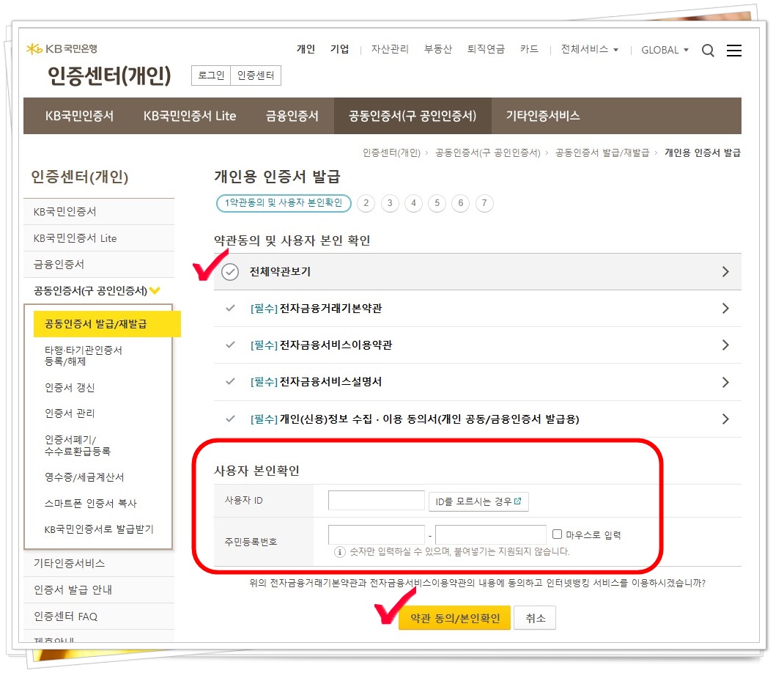Open the search magnifier icon
Viewport: 784px width, 673px height.
tap(708, 50)
